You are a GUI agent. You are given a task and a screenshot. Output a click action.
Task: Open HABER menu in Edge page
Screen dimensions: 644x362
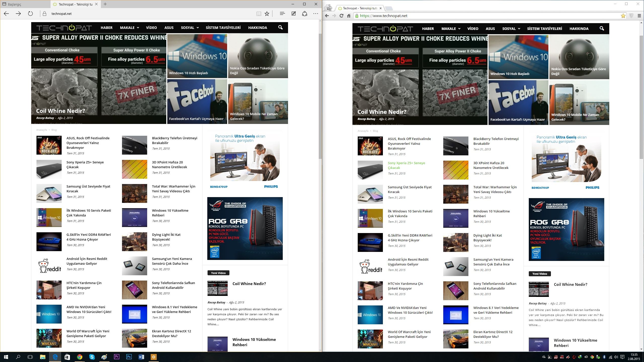[106, 28]
